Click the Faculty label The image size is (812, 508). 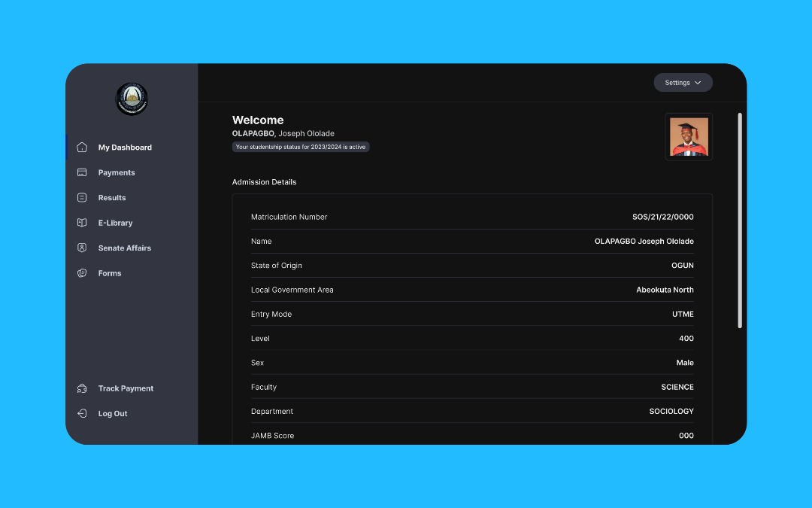click(x=264, y=388)
